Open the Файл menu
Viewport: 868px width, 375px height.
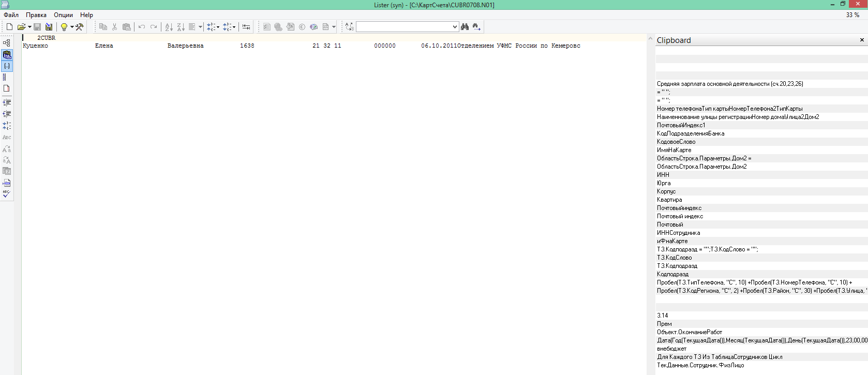[11, 15]
